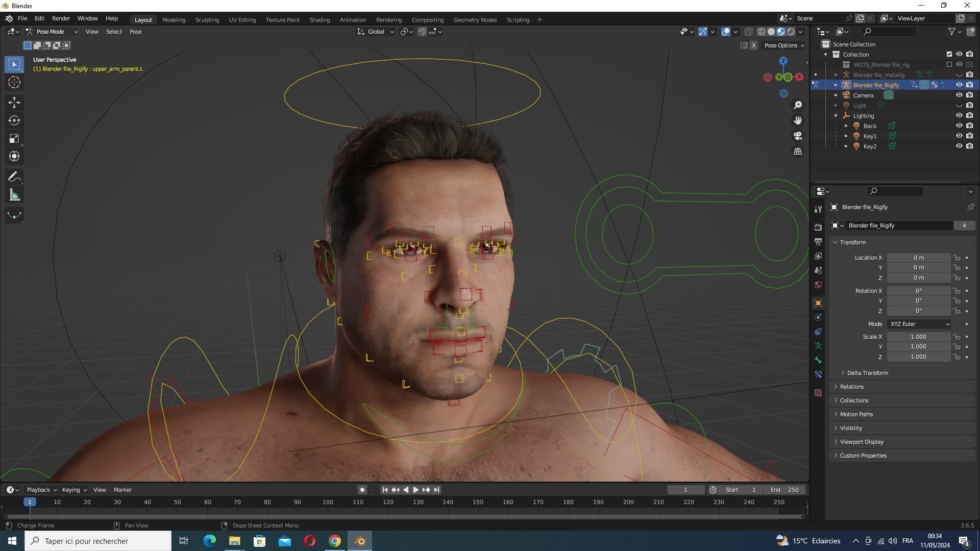Open the Render menu
This screenshot has width=980, height=551.
[61, 18]
